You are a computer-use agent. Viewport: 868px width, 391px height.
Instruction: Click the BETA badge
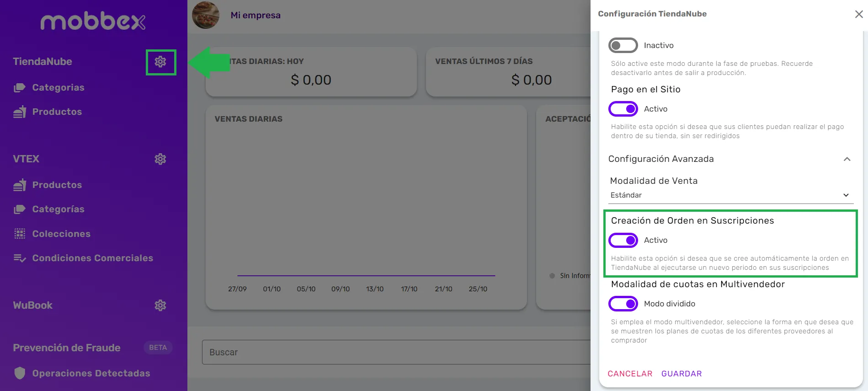pos(158,348)
